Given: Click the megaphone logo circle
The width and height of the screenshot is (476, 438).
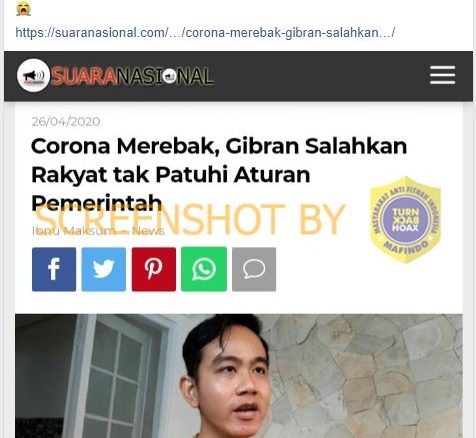Looking at the screenshot, I should click(33, 75).
